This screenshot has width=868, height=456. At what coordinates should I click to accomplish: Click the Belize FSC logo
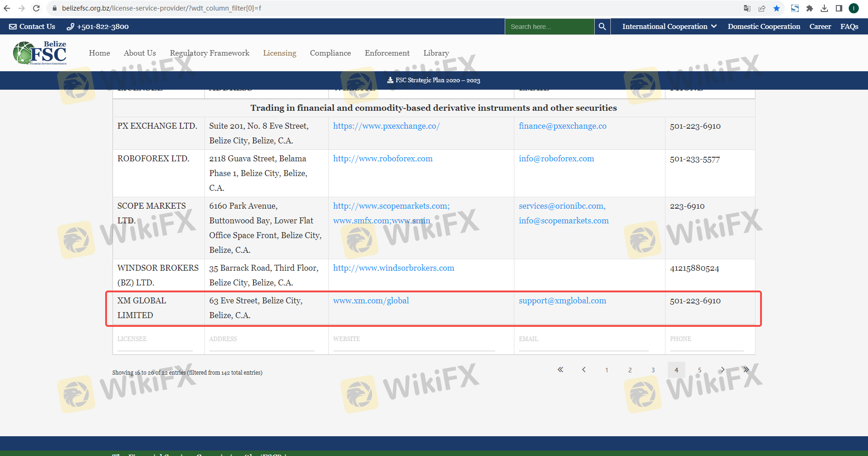tap(40, 53)
